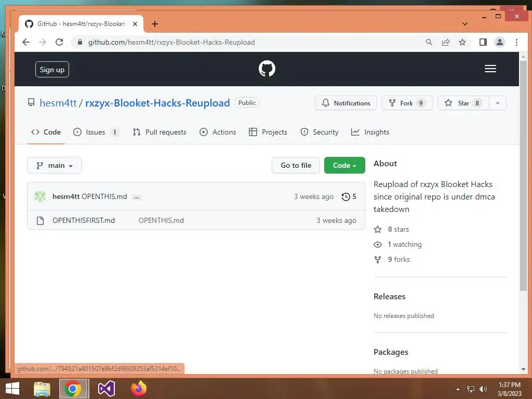This screenshot has height=399, width=532.
Task: Open the Chrome three-dot menu
Action: coord(516,42)
